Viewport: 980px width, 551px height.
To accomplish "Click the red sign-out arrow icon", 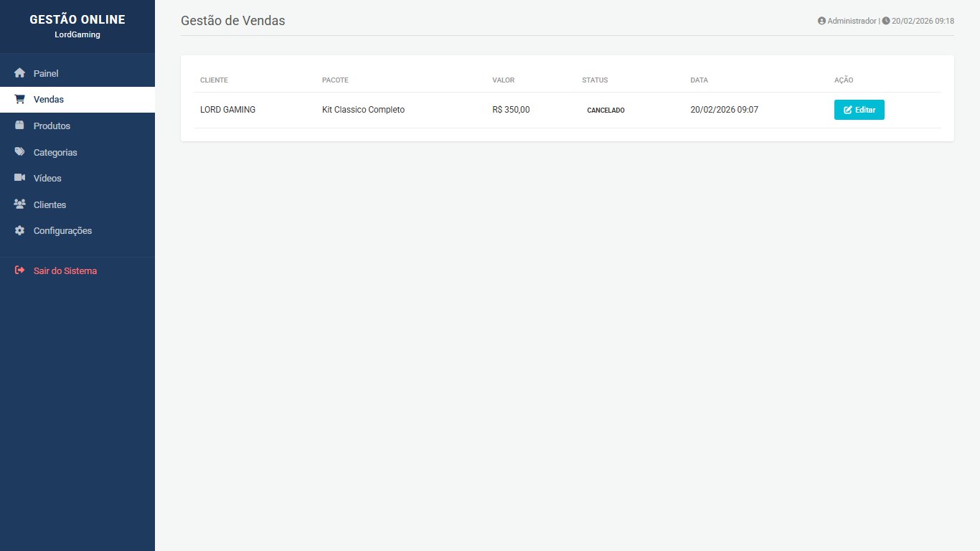I will pyautogui.click(x=20, y=271).
